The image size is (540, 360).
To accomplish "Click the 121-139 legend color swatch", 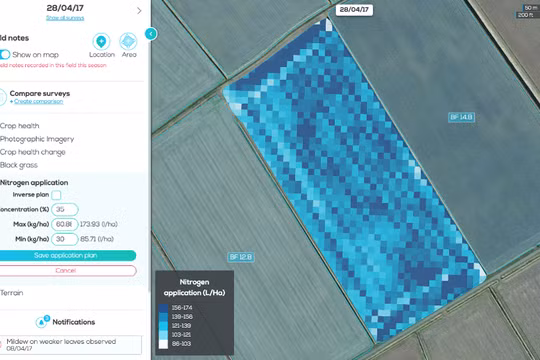I will (163, 326).
